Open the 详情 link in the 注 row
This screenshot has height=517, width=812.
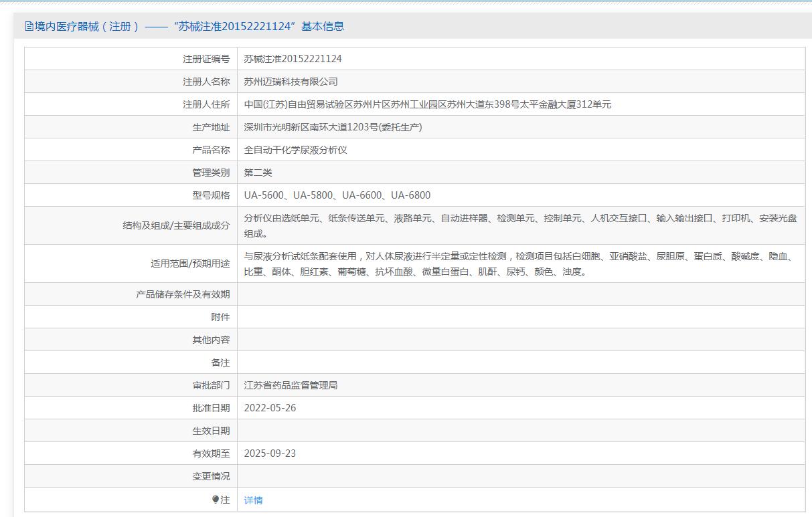(x=253, y=500)
